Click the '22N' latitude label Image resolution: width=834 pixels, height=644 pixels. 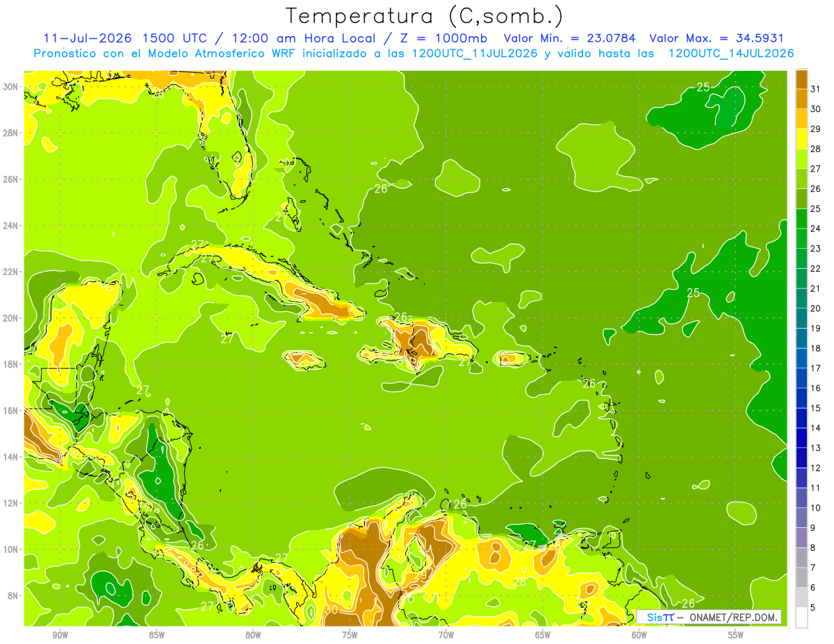click(x=10, y=272)
